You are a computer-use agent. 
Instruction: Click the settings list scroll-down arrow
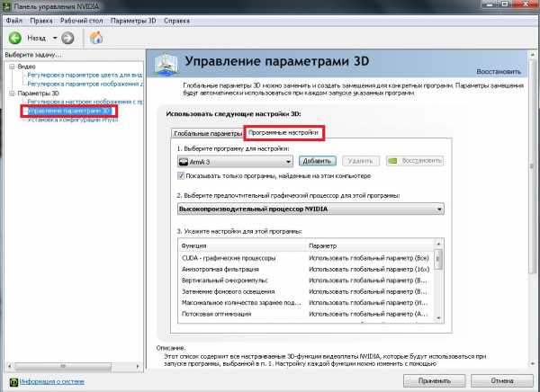click(439, 318)
